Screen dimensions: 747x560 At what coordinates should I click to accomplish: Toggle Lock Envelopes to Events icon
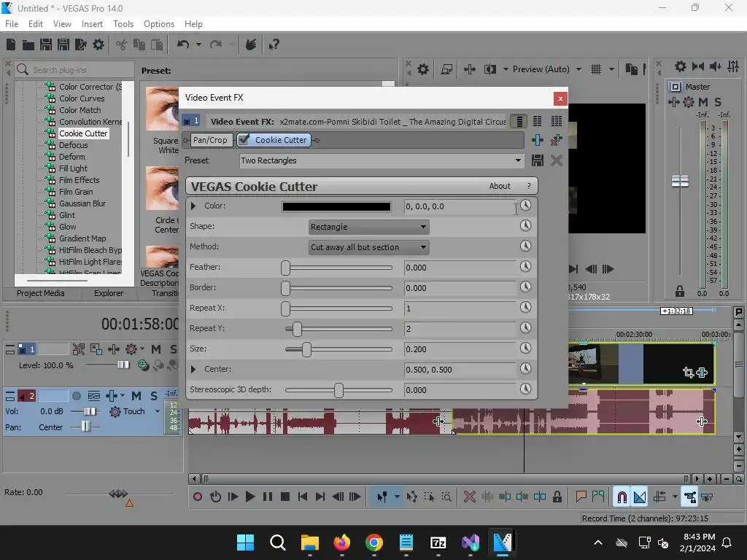[690, 497]
